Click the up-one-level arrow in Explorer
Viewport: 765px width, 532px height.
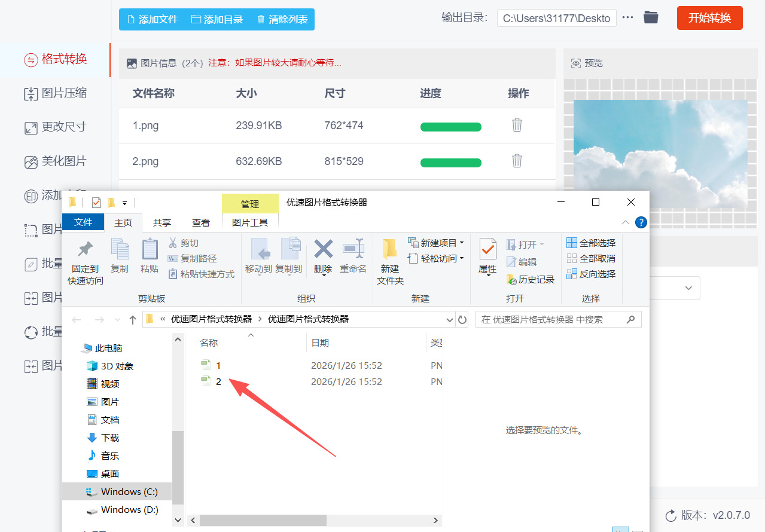tap(132, 320)
